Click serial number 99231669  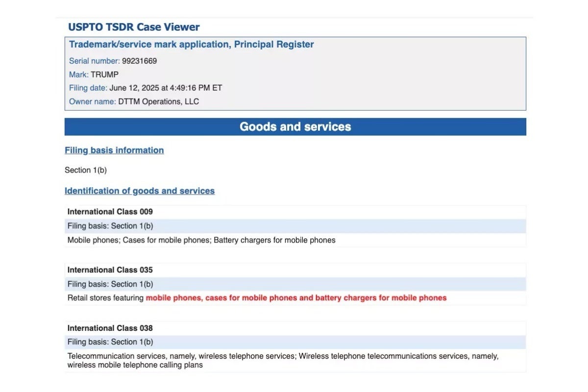click(x=139, y=61)
